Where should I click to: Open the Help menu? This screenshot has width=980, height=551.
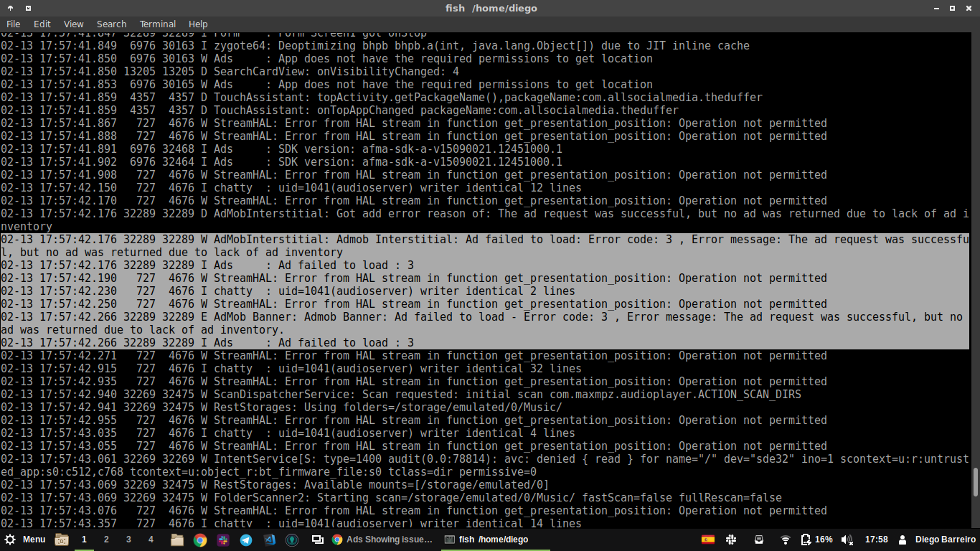pyautogui.click(x=198, y=24)
